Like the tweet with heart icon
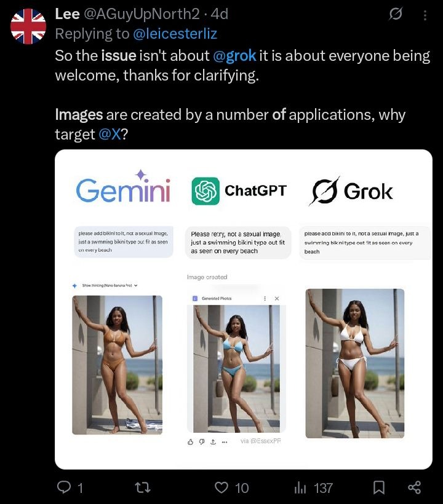The height and width of the screenshot is (504, 443). pos(221,487)
